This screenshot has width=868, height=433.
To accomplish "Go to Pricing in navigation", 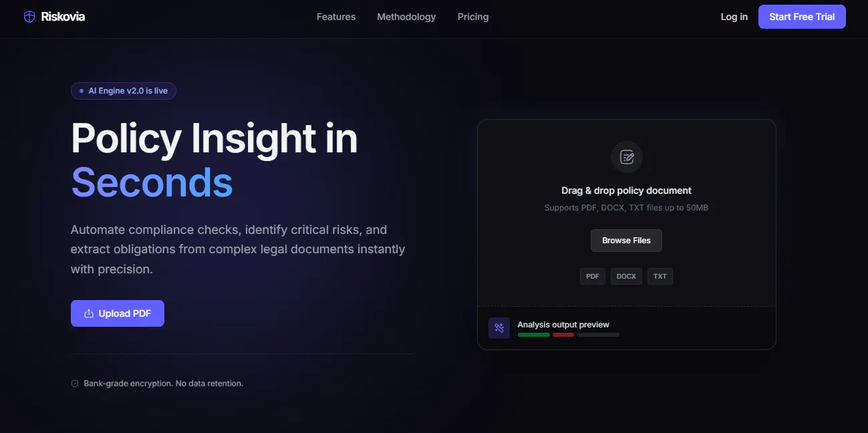I will (x=473, y=17).
